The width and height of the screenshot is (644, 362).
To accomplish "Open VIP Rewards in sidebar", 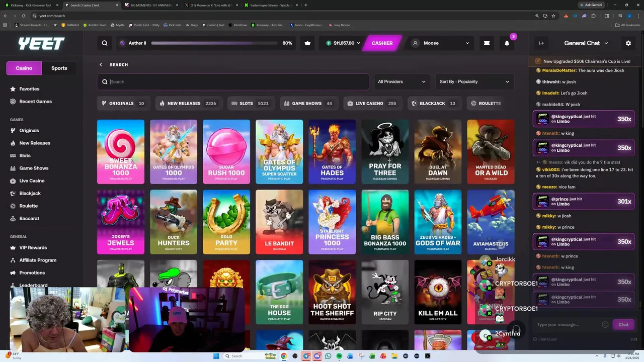I will click(33, 248).
